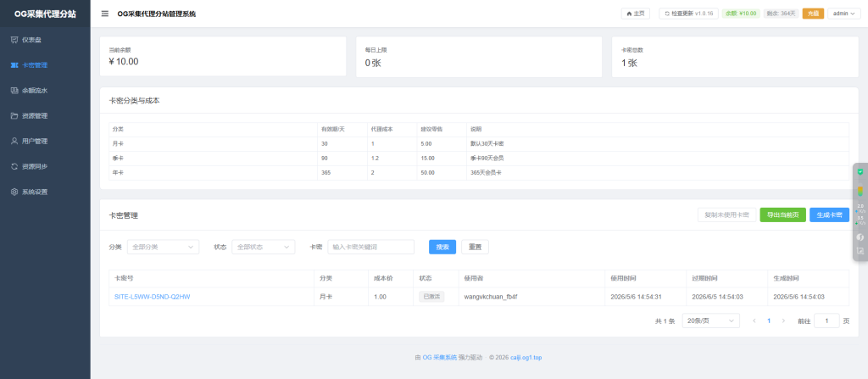Click the 季卡 row in the cost table

pos(479,159)
